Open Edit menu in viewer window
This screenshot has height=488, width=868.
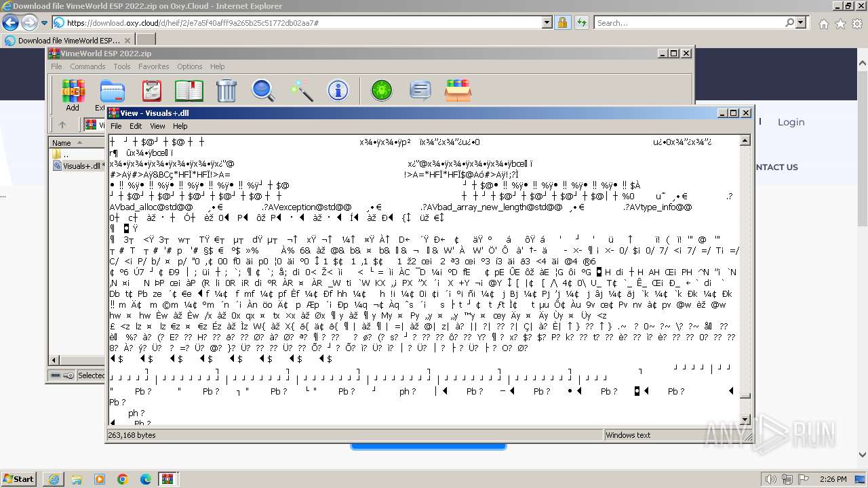coord(136,126)
